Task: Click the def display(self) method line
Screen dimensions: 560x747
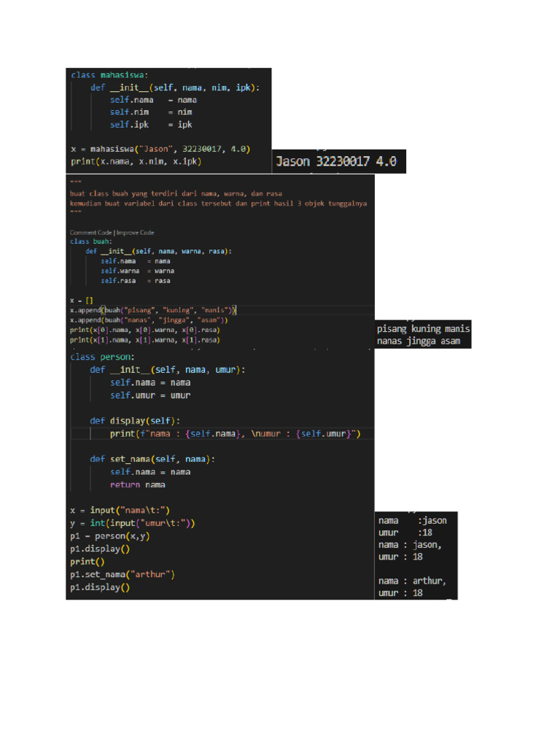Action: pyautogui.click(x=135, y=421)
